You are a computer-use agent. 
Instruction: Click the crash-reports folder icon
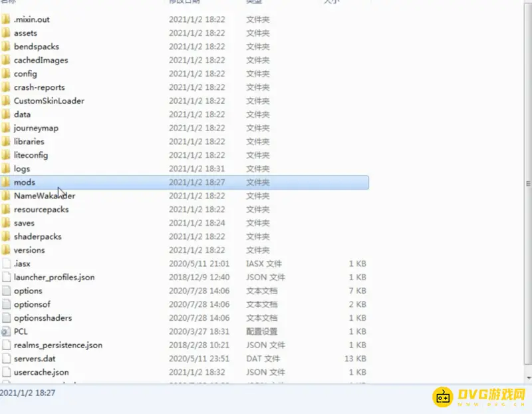(x=5, y=87)
